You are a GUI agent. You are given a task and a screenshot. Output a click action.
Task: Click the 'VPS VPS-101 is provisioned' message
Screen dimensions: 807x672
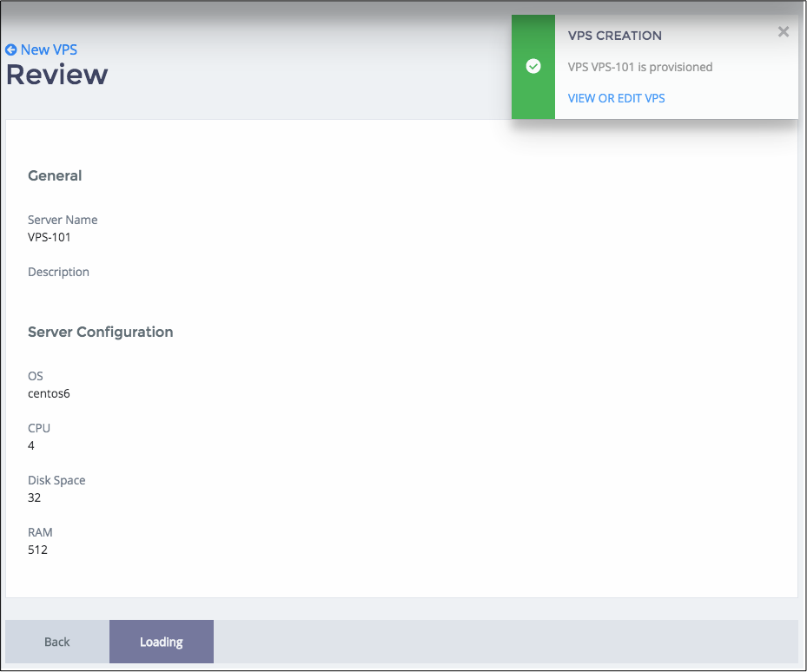pos(639,67)
